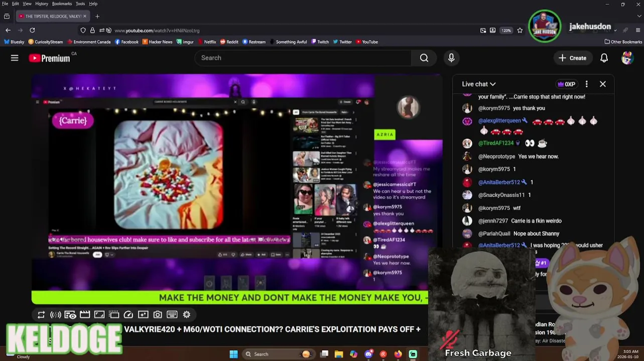Click the site padlock icon
The width and height of the screenshot is (644, 361).
click(x=92, y=31)
